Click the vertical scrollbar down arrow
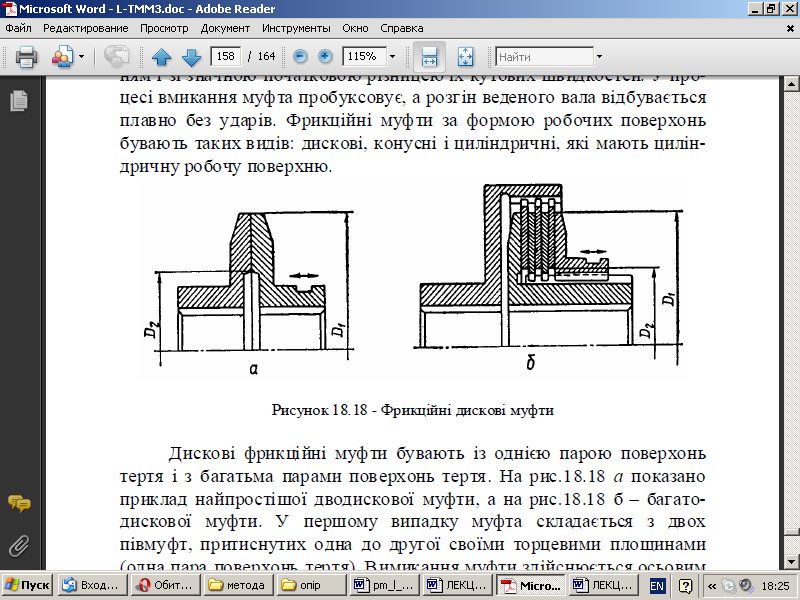Viewport: 800px width, 600px height. pos(791,561)
